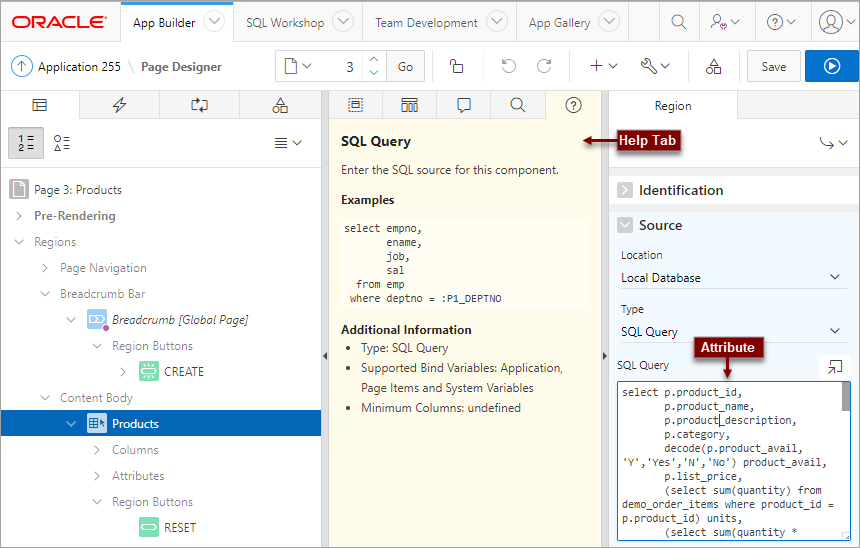This screenshot has width=860, height=548.
Task: Open the App Builder dropdown arrow
Action: [x=214, y=22]
